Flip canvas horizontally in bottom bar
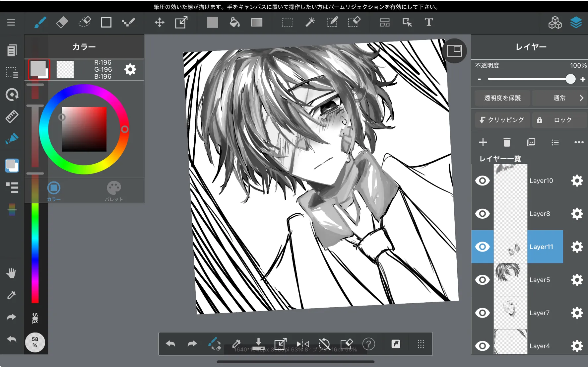The image size is (588, 367). (x=303, y=344)
